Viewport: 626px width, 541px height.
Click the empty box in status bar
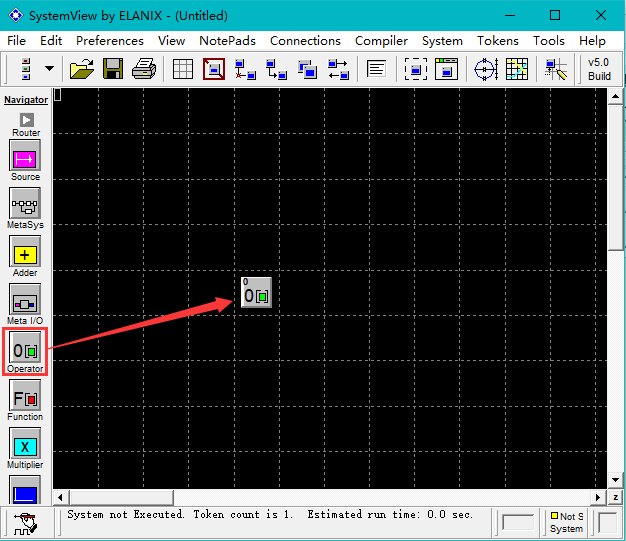[x=518, y=523]
